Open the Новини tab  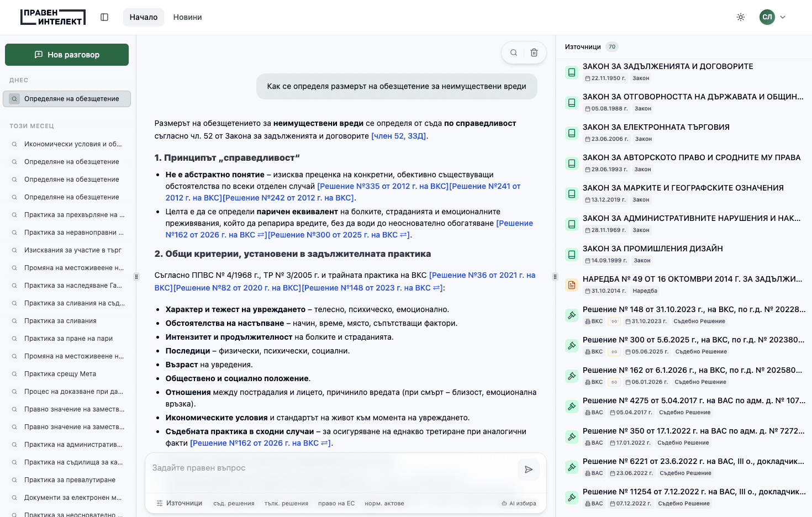coord(188,17)
